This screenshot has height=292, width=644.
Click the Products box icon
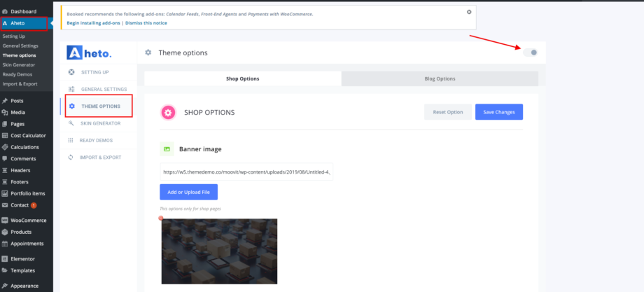pyautogui.click(x=5, y=232)
